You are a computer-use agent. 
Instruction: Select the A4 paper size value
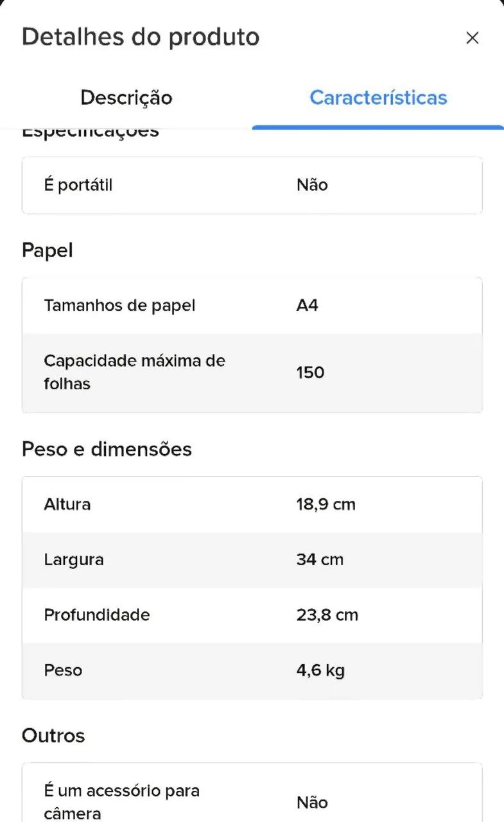tap(307, 306)
